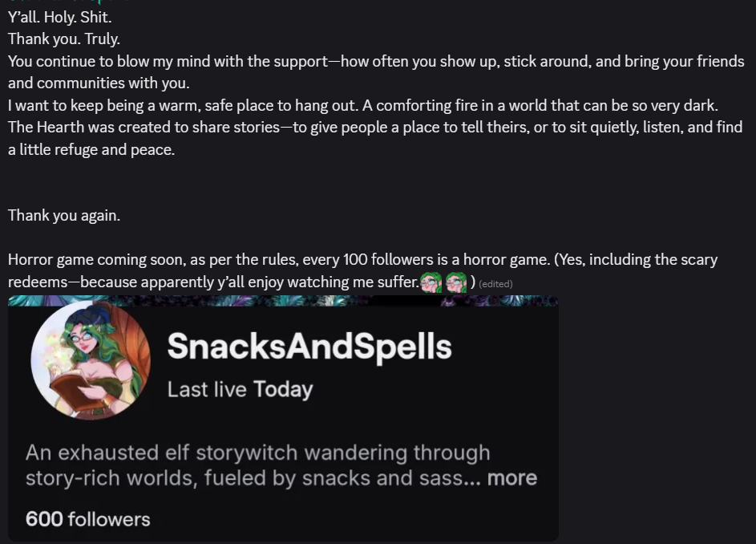Click the "(edited)" message label
756x544 pixels.
[495, 284]
